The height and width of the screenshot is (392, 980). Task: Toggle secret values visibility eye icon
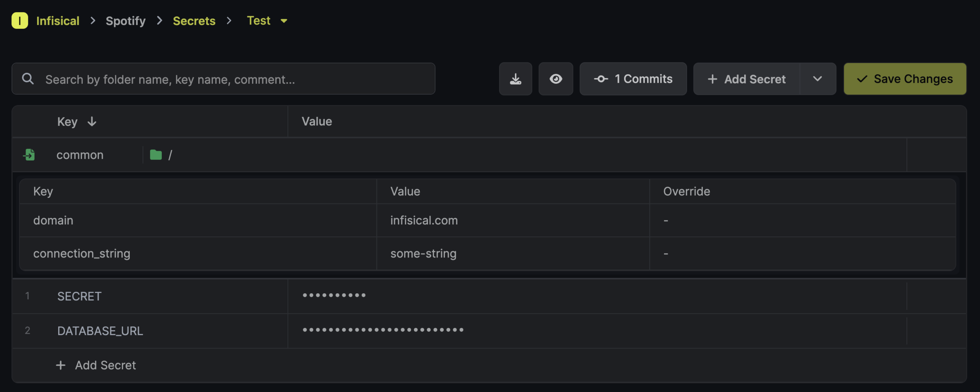click(x=555, y=79)
